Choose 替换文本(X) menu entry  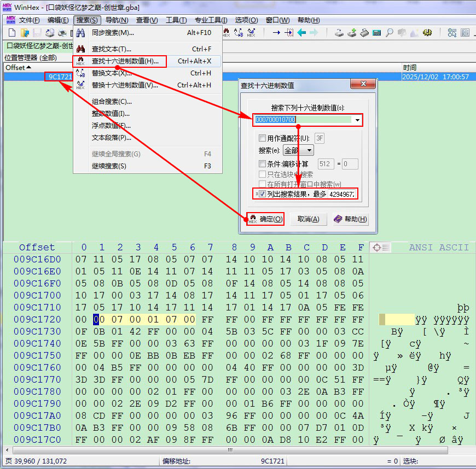point(148,73)
